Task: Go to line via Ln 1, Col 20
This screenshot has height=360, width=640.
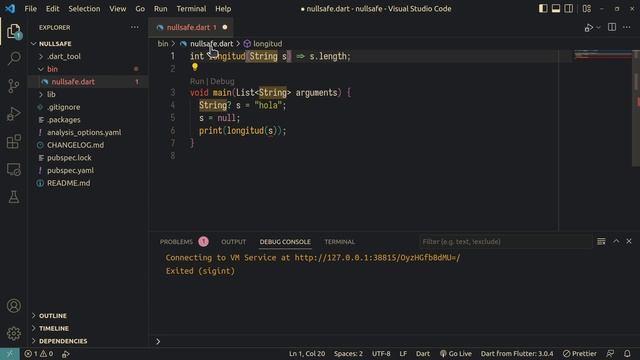Action: [307, 354]
